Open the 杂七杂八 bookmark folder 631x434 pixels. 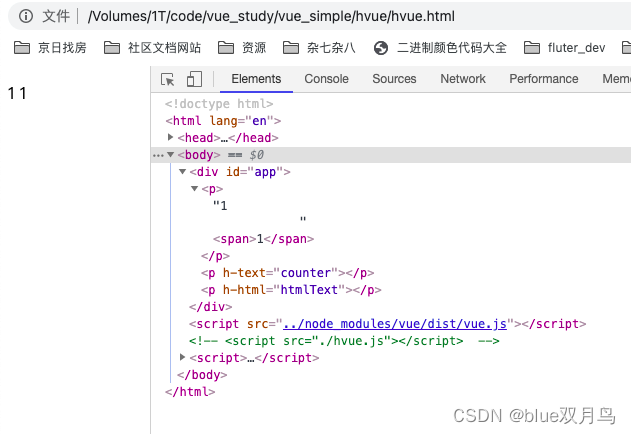point(319,48)
